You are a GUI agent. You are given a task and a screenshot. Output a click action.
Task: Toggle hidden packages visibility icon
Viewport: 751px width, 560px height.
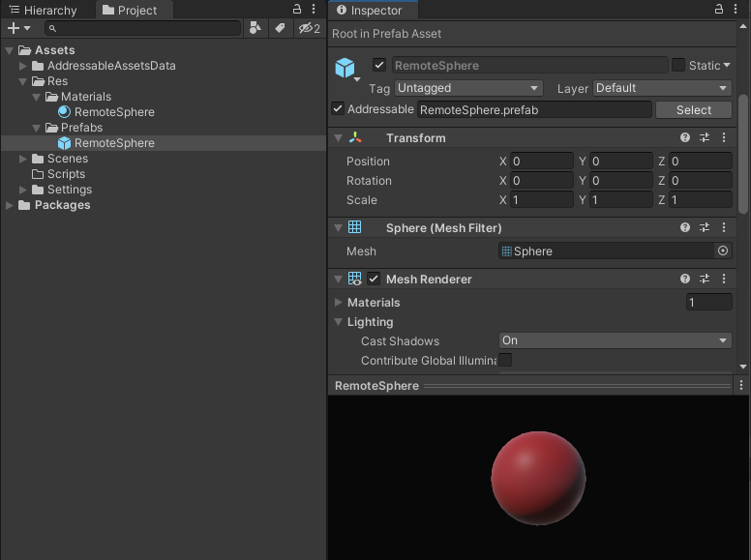click(x=309, y=28)
